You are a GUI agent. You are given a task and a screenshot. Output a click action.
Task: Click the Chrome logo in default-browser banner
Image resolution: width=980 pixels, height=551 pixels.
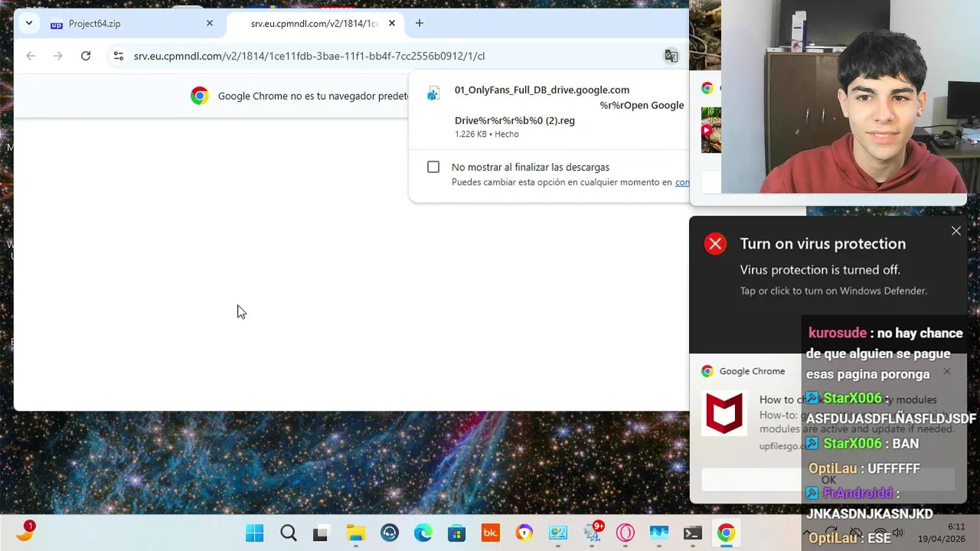point(200,96)
